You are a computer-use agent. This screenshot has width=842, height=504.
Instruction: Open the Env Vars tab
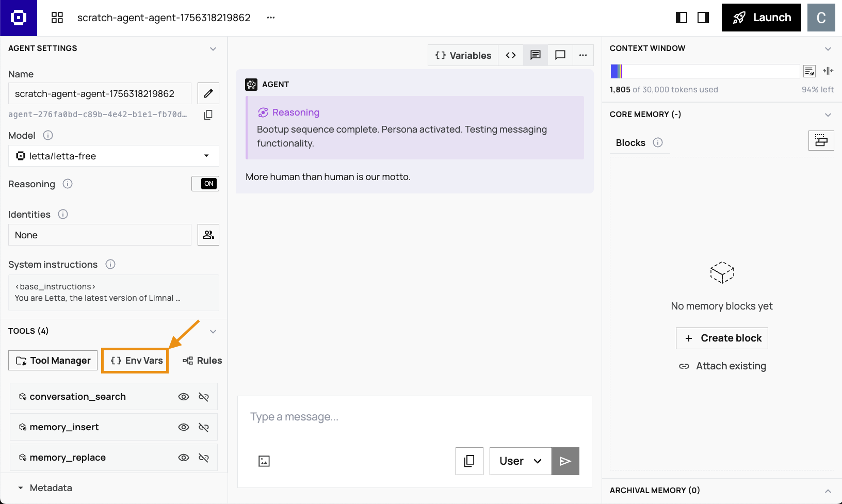pyautogui.click(x=136, y=361)
